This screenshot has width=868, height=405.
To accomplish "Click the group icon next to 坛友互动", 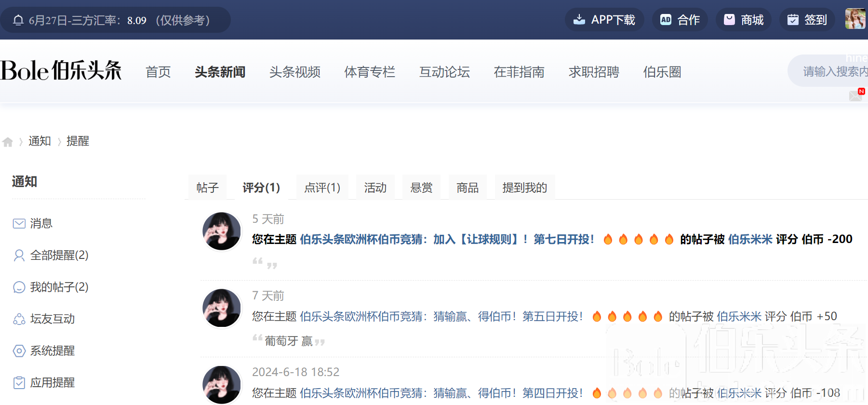I will coord(19,319).
